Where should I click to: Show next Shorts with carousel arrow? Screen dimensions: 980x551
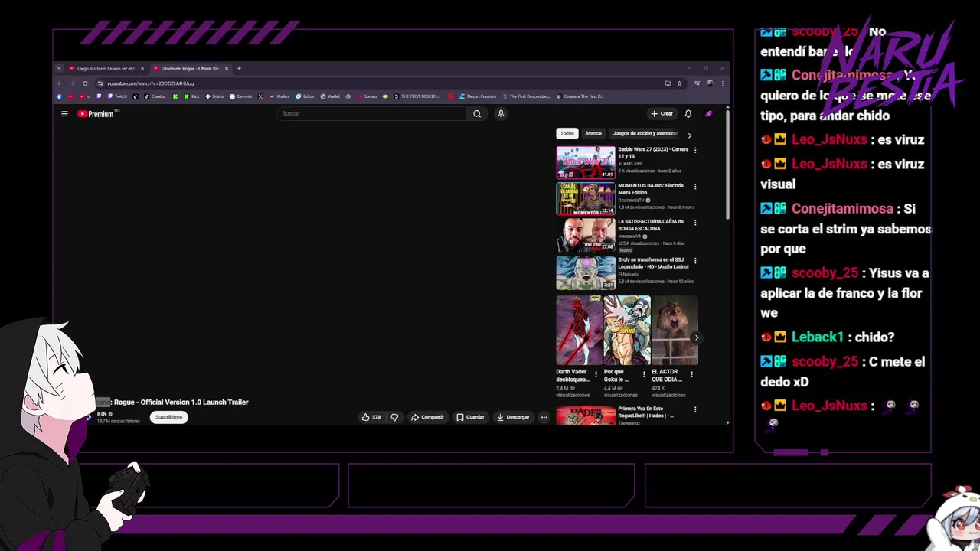click(x=696, y=337)
